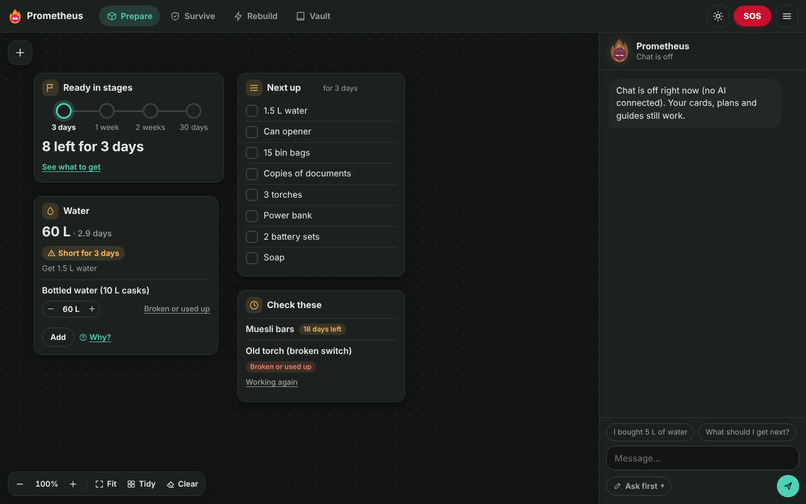The height and width of the screenshot is (504, 806).
Task: Check the Soap item
Action: tap(252, 258)
